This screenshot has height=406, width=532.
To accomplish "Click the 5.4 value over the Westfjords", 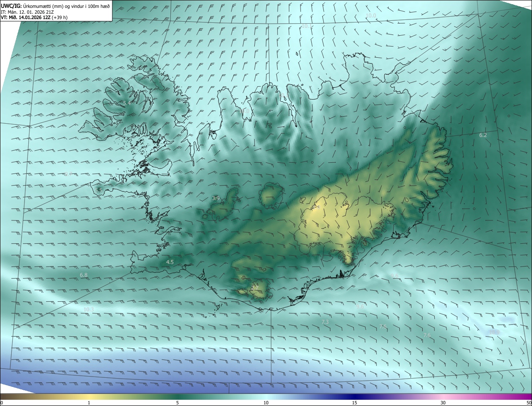I will [x=127, y=103].
